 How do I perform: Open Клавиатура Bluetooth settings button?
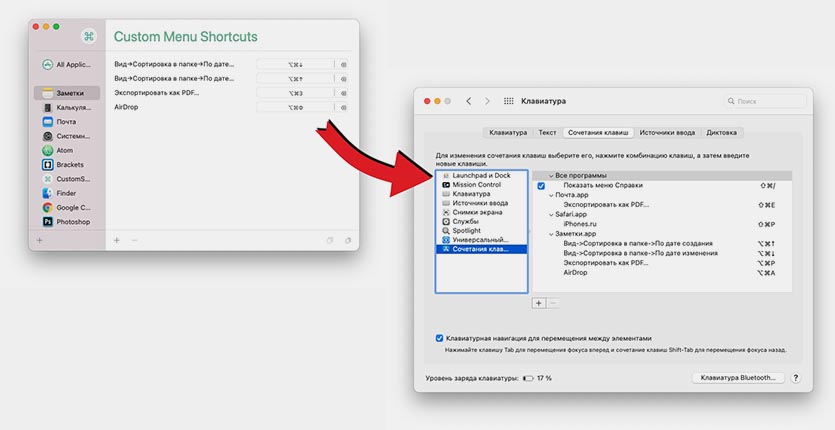[x=738, y=378]
